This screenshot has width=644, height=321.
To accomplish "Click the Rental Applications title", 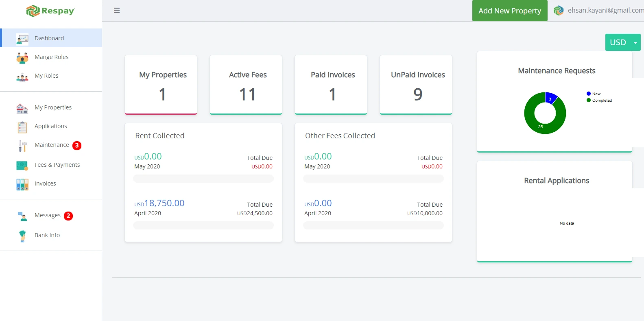I will tap(557, 181).
